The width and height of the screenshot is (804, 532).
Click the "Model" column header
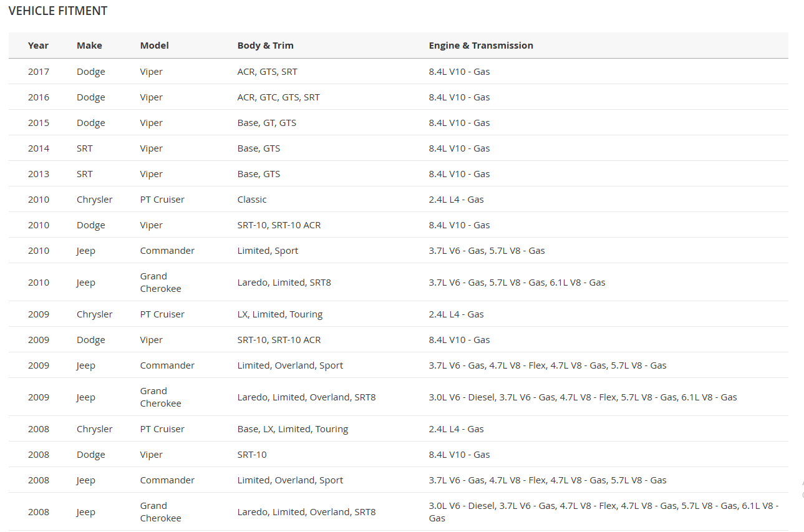click(x=155, y=46)
